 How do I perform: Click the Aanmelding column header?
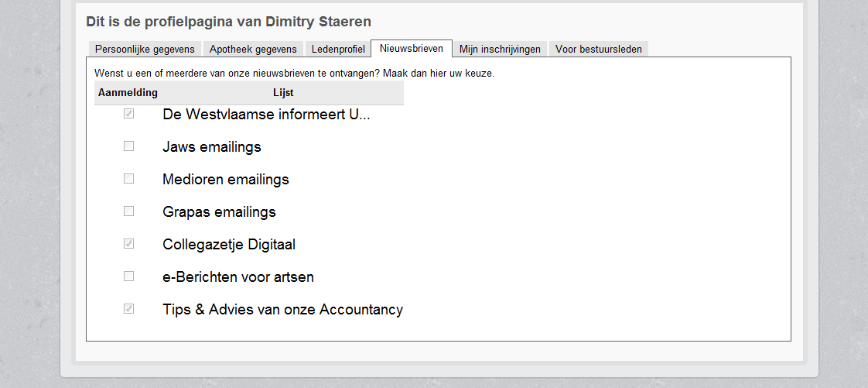128,93
